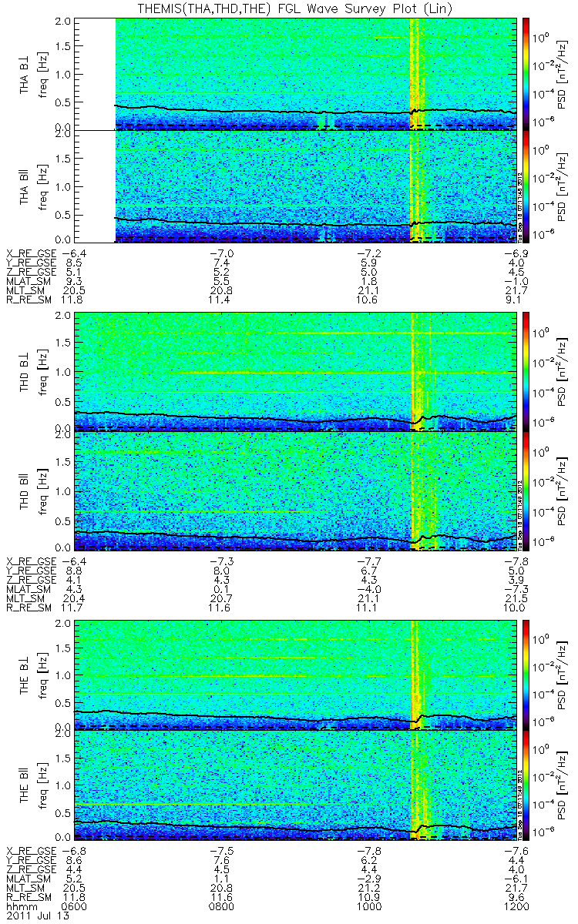This screenshot has height=924, width=578.
Task: Click the "THA B∥" vertical axis label
Action: (x=26, y=186)
